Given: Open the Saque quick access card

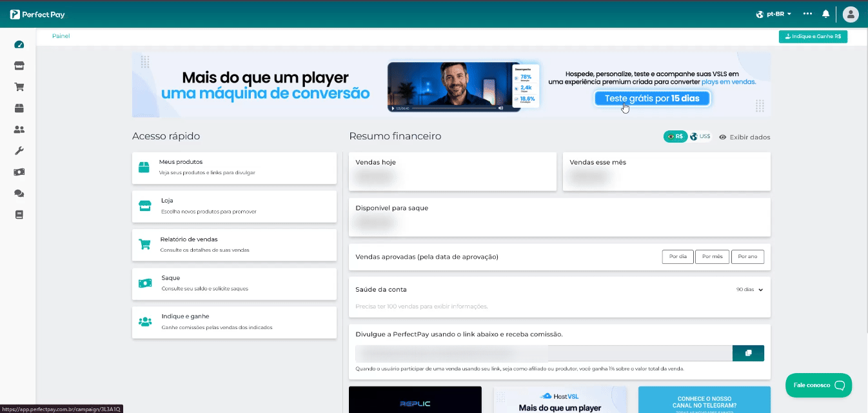Looking at the screenshot, I should (x=234, y=284).
